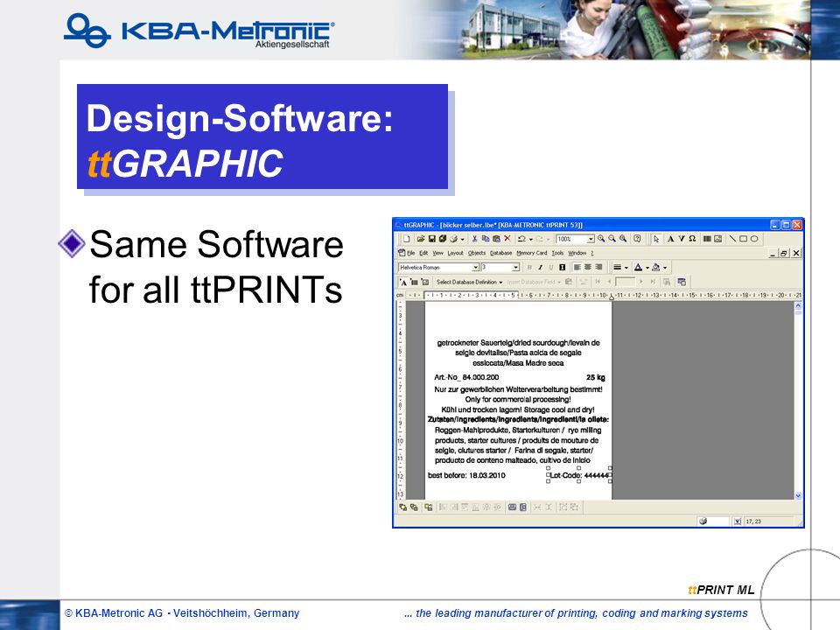Open the print options dropdown arrow

(x=462, y=240)
